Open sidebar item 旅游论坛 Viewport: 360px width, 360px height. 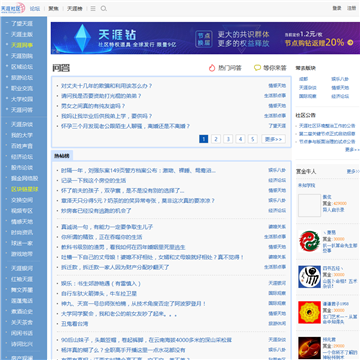pos(22,78)
